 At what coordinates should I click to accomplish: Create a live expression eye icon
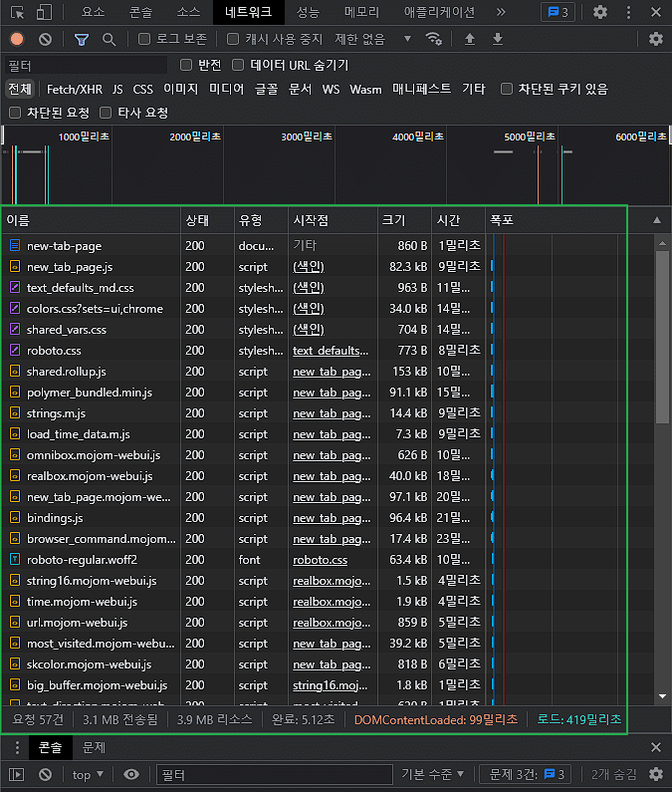coord(131,774)
